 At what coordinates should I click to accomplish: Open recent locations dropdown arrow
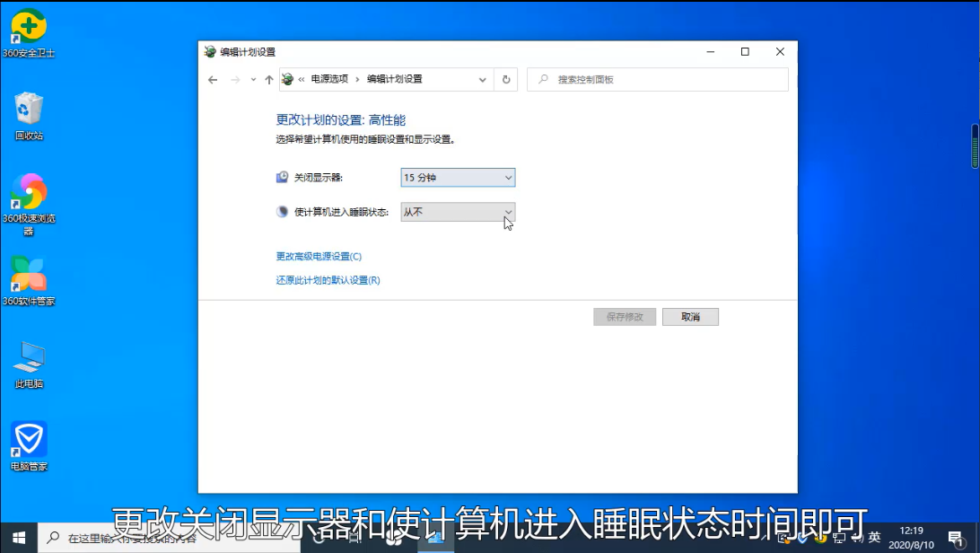click(253, 80)
